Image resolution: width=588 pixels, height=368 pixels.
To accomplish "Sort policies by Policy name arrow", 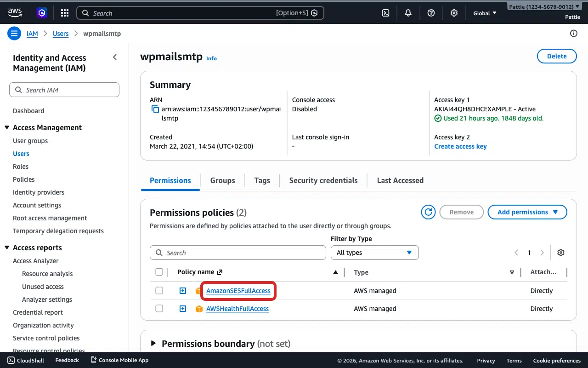I will coord(335,272).
